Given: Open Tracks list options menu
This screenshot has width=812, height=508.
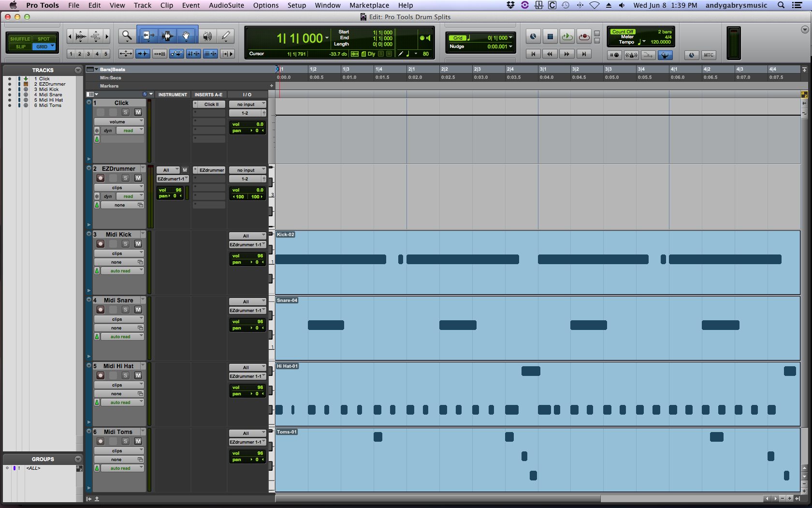Looking at the screenshot, I should point(78,70).
